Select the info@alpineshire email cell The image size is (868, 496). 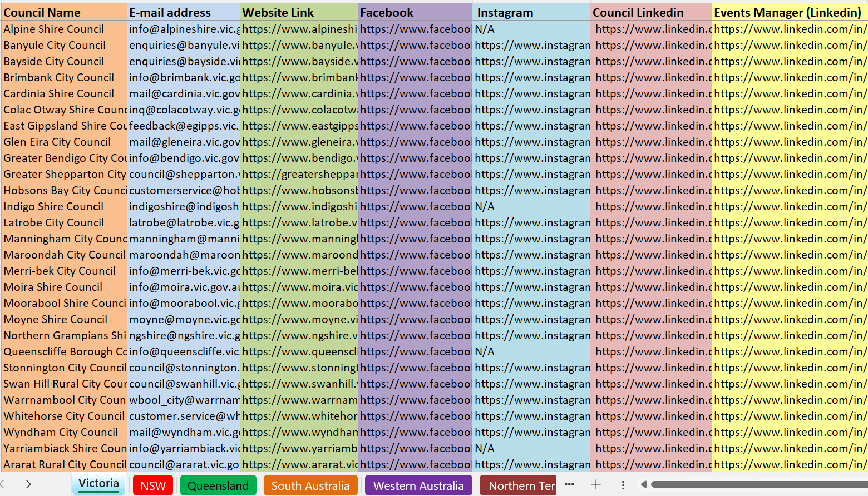pos(184,29)
